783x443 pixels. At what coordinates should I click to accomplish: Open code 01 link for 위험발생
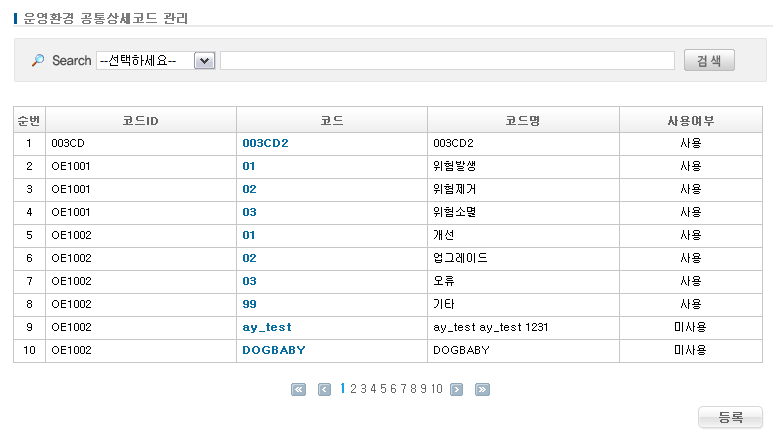point(249,166)
